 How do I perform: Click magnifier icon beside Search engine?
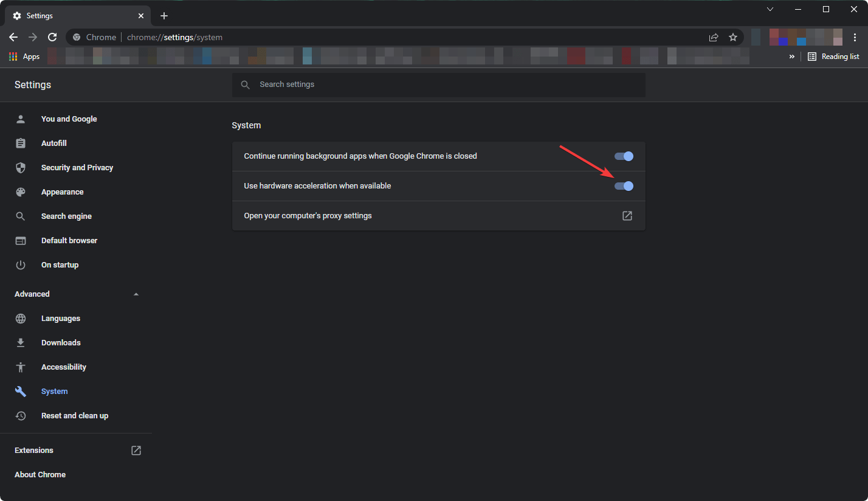click(21, 216)
